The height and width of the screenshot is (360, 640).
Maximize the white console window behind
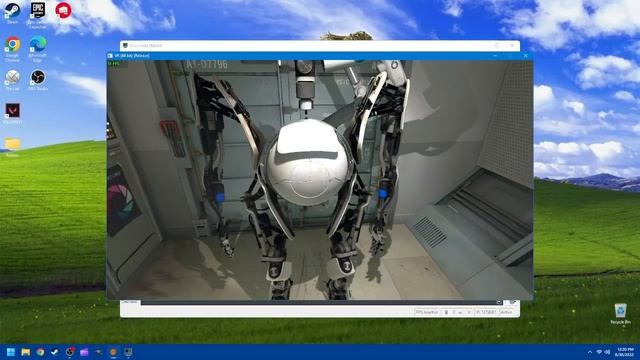click(497, 45)
